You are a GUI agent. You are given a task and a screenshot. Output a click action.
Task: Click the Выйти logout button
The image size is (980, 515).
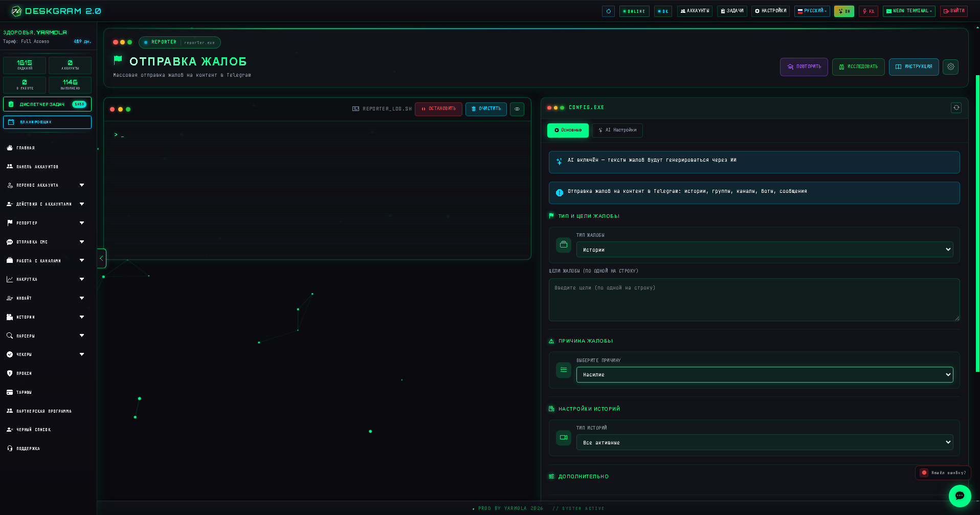[954, 11]
